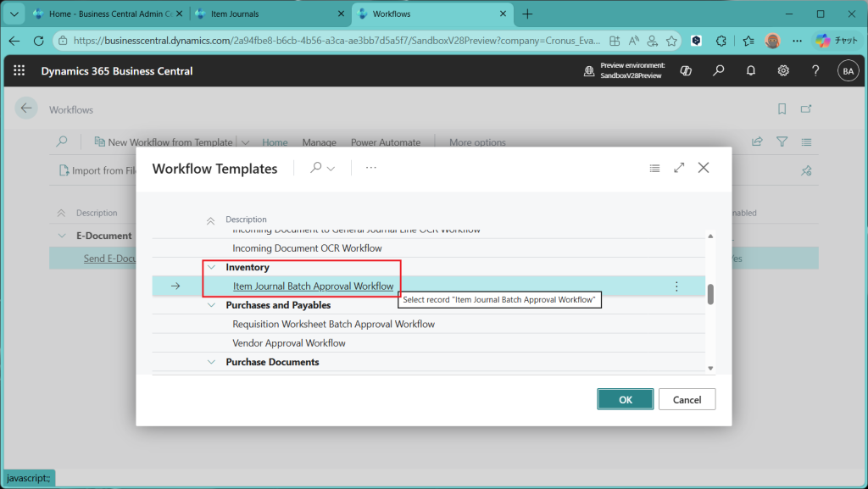The width and height of the screenshot is (868, 489).
Task: Open the Help question mark icon
Action: coord(815,71)
